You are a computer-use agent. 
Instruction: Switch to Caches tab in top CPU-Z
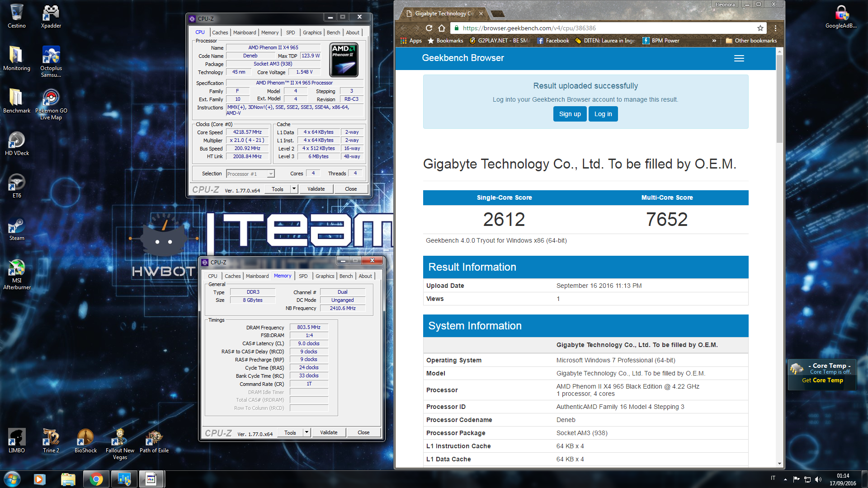point(220,33)
